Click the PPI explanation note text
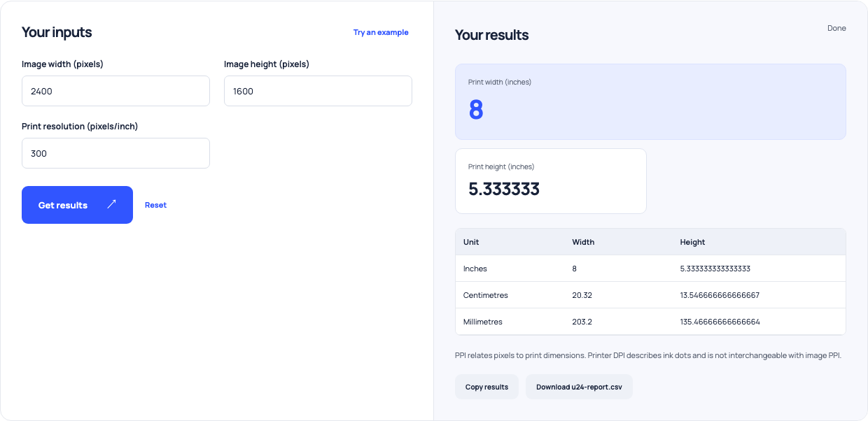The width and height of the screenshot is (868, 421). (648, 355)
